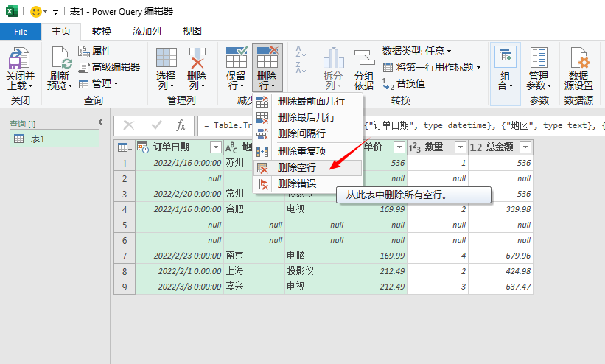This screenshot has width=605, height=364.
Task: Click the total cell 339.98
Action: point(501,209)
